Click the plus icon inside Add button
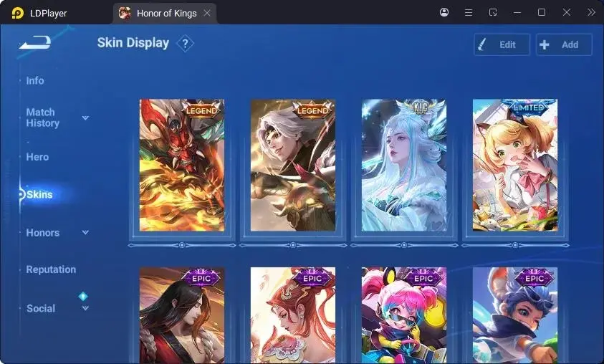 tap(545, 44)
